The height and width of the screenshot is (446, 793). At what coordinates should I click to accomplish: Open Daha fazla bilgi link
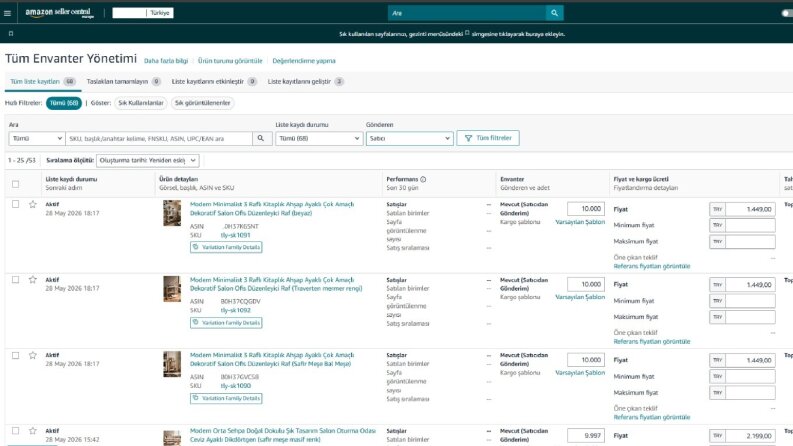(x=166, y=61)
